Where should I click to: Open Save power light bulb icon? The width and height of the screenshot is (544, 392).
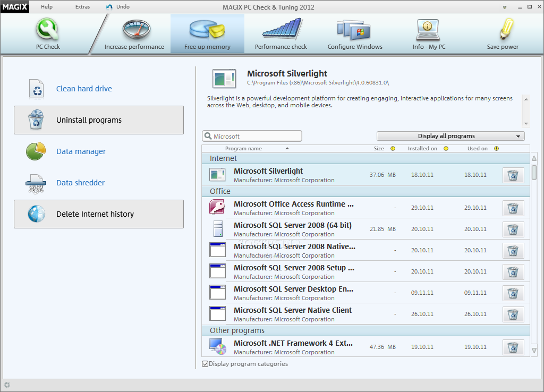(506, 29)
